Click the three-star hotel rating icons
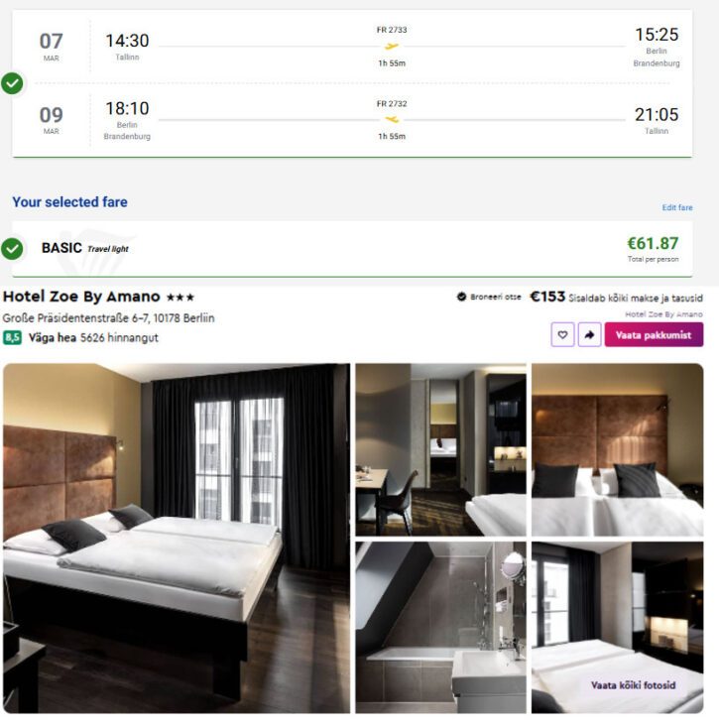The width and height of the screenshot is (719, 728). tap(180, 298)
